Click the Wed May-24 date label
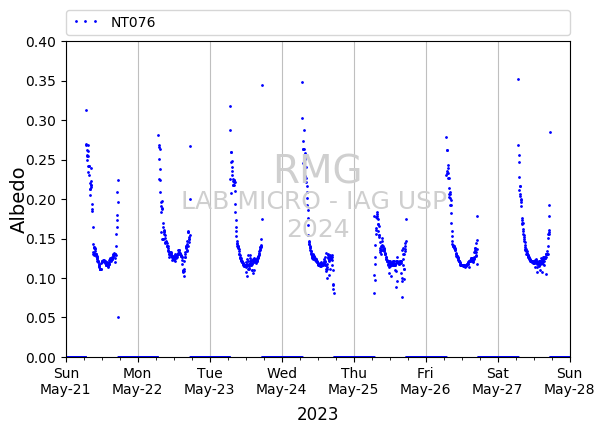Screen dimensions: 605x434 (x=282, y=381)
